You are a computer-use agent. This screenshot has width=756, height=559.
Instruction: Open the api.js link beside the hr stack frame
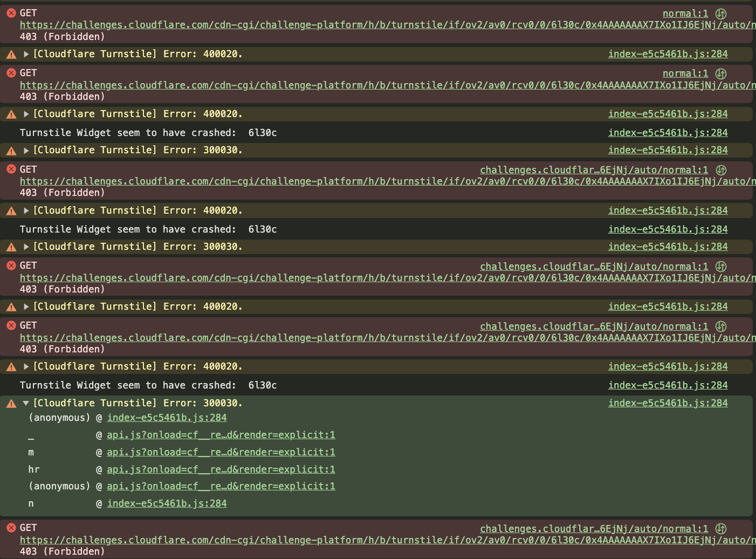tap(221, 469)
